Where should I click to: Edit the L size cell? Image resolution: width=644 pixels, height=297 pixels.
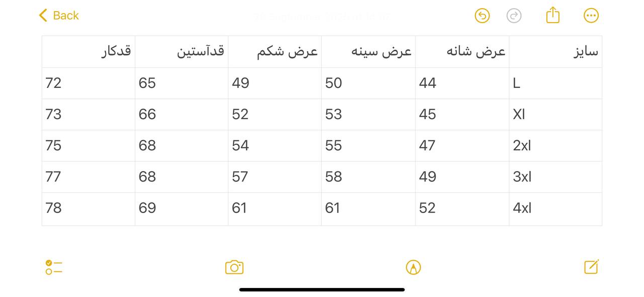(555, 83)
